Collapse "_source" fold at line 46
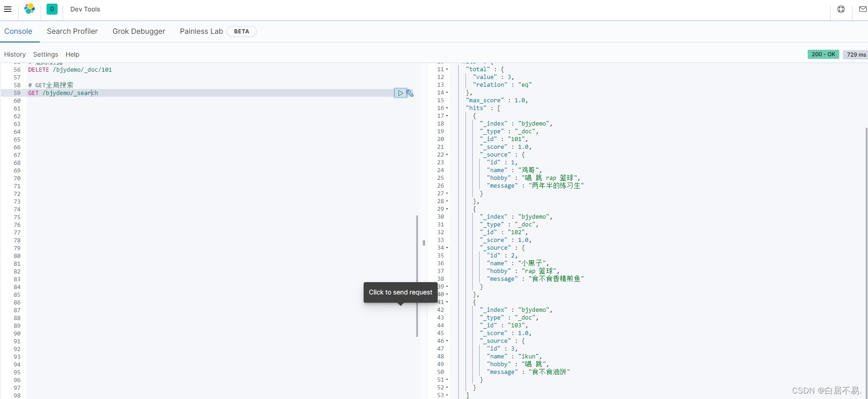Image resolution: width=868 pixels, height=399 pixels. 447,341
